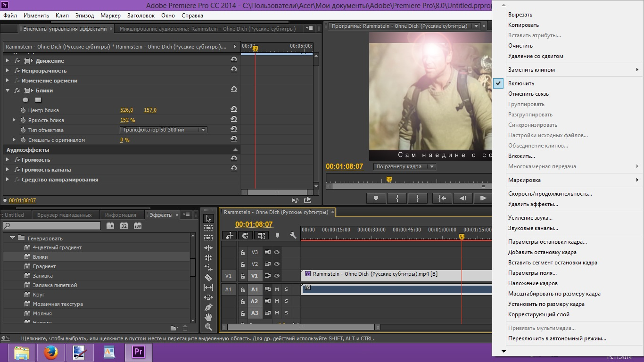Open Firefox from the taskbar
The height and width of the screenshot is (362, 644).
51,352
